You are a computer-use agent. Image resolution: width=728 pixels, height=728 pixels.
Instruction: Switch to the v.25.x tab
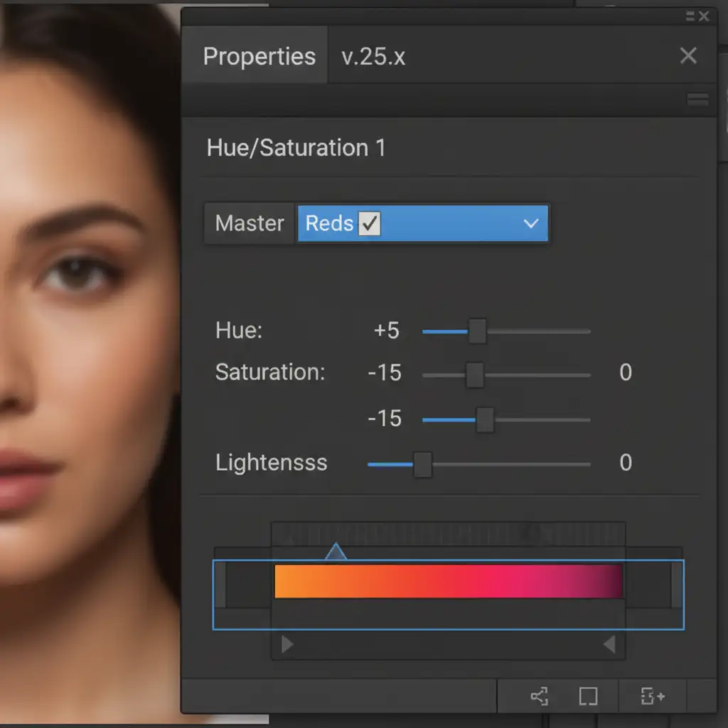click(x=373, y=57)
